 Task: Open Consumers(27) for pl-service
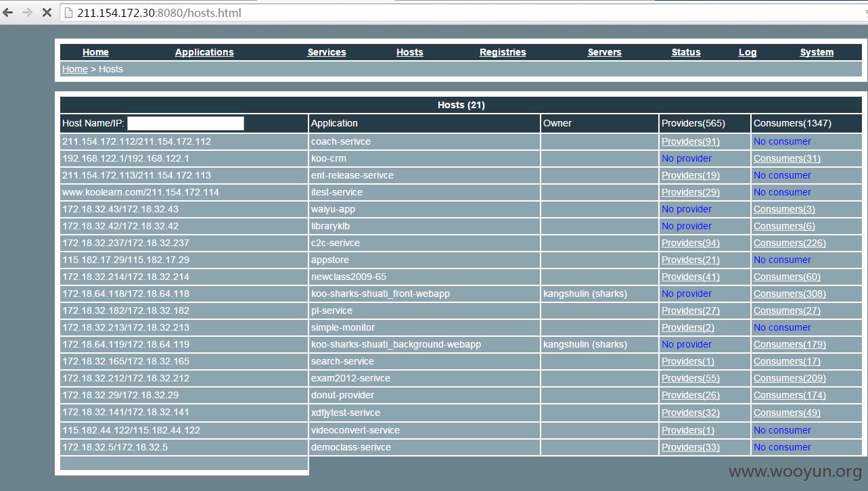pos(787,310)
